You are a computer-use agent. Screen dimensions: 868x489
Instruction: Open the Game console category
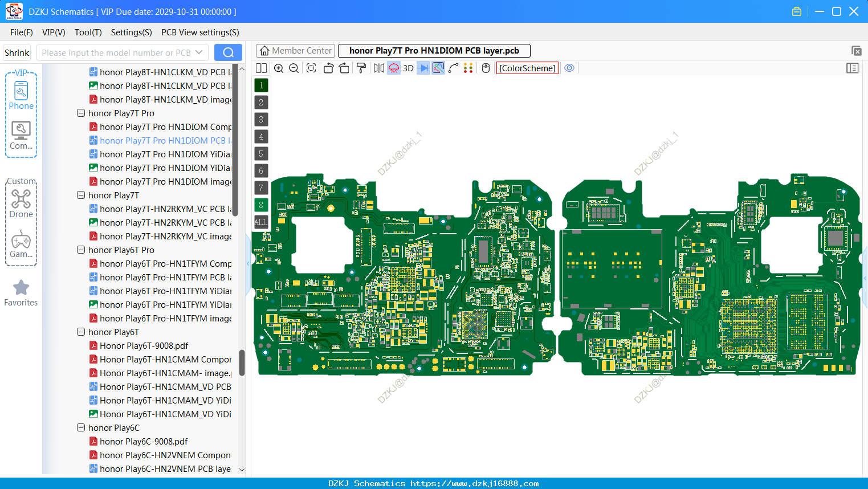point(21,244)
